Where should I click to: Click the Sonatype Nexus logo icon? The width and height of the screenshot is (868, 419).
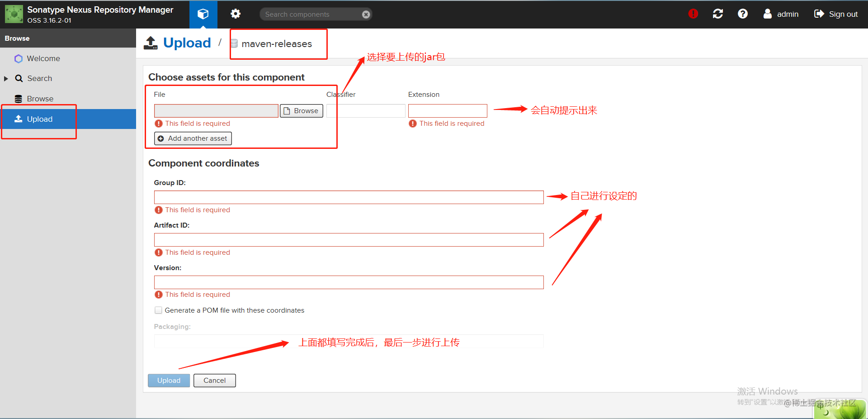tap(14, 14)
